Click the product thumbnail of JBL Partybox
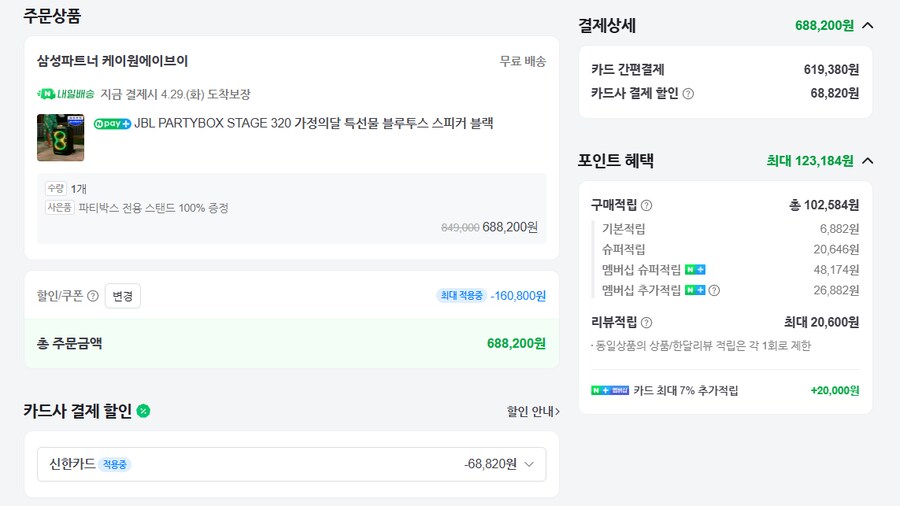 60,137
